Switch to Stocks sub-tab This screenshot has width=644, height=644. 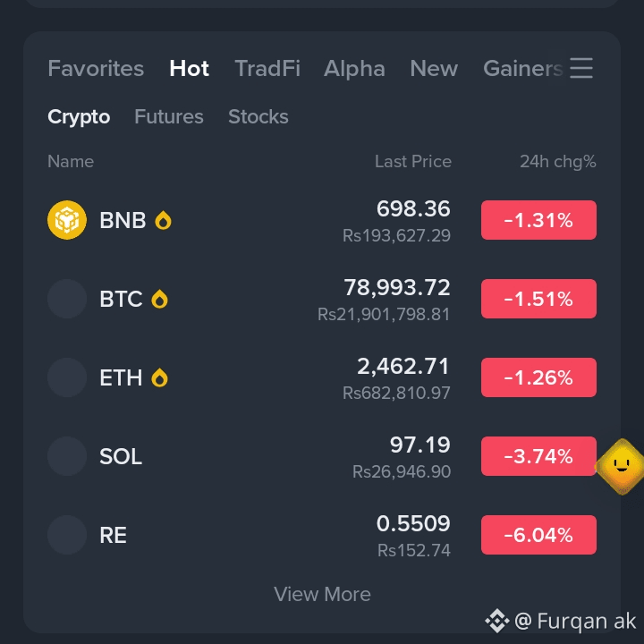[258, 116]
